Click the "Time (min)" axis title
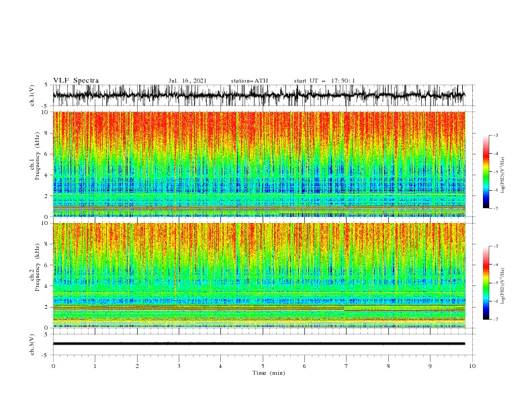Image resolution: width=532 pixels, height=411 pixels. tap(269, 373)
